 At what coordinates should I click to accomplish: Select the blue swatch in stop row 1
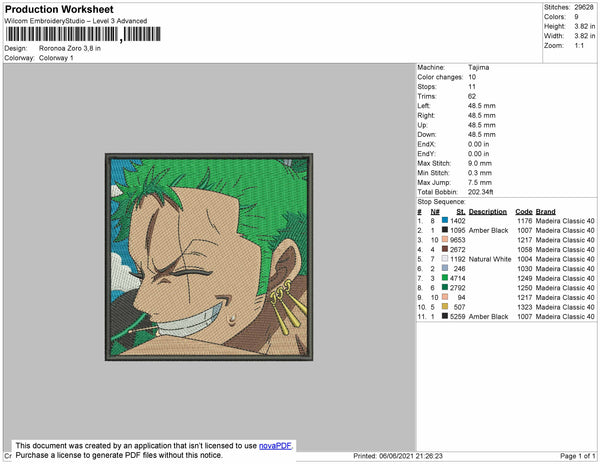445,220
